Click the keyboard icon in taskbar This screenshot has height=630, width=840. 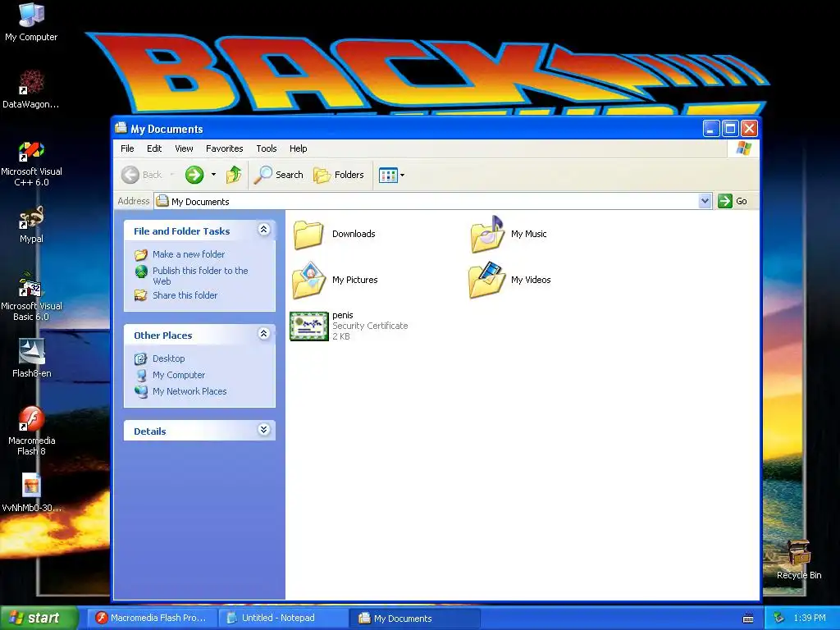748,619
